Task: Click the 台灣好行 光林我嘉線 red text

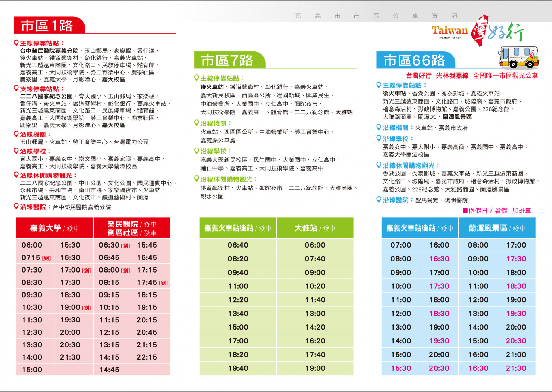Action: tap(437, 76)
